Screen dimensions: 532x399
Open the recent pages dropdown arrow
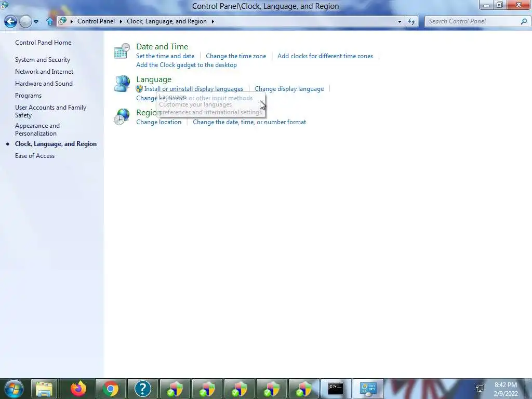coord(36,22)
